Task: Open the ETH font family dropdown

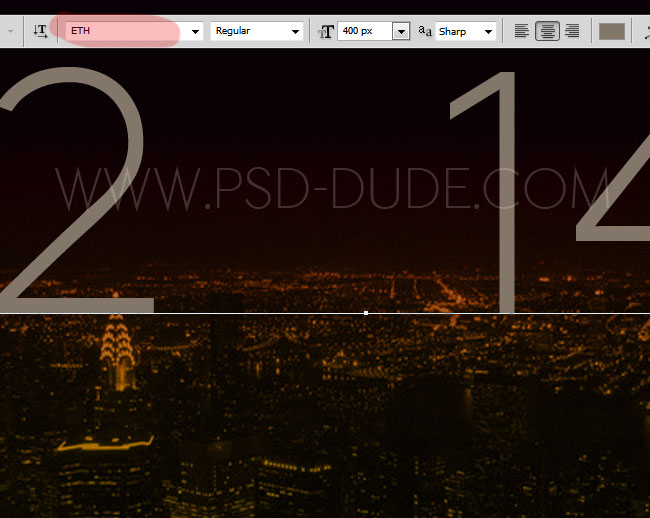Action: coord(195,31)
